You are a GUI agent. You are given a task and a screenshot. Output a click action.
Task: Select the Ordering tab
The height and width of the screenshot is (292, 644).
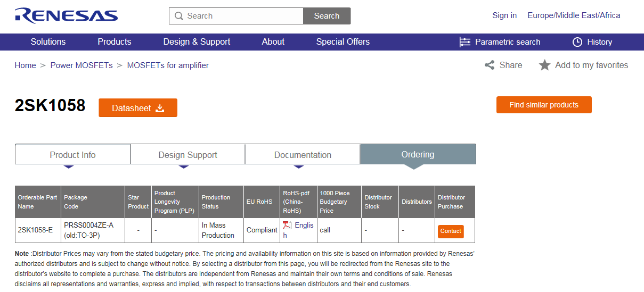point(418,154)
